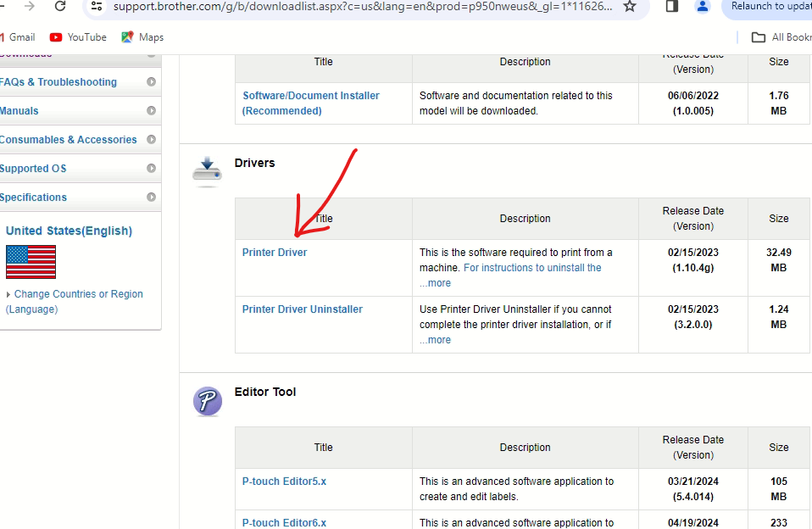This screenshot has width=812, height=529.
Task: Open the P-touch Editor6.x link
Action: tap(284, 523)
